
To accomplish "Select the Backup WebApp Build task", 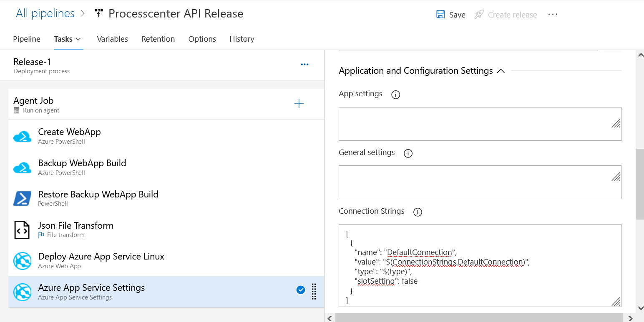I will [x=166, y=167].
